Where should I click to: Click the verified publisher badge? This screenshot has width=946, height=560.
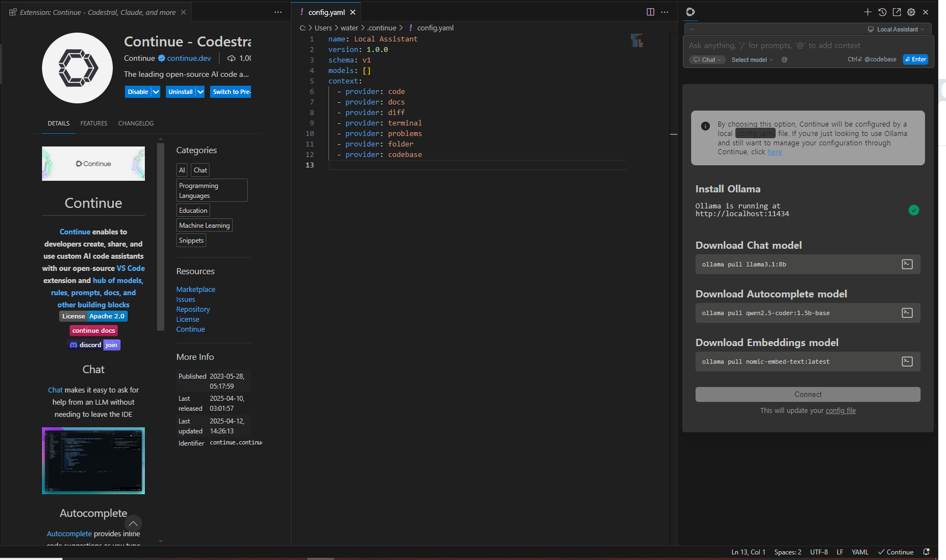[x=161, y=58]
